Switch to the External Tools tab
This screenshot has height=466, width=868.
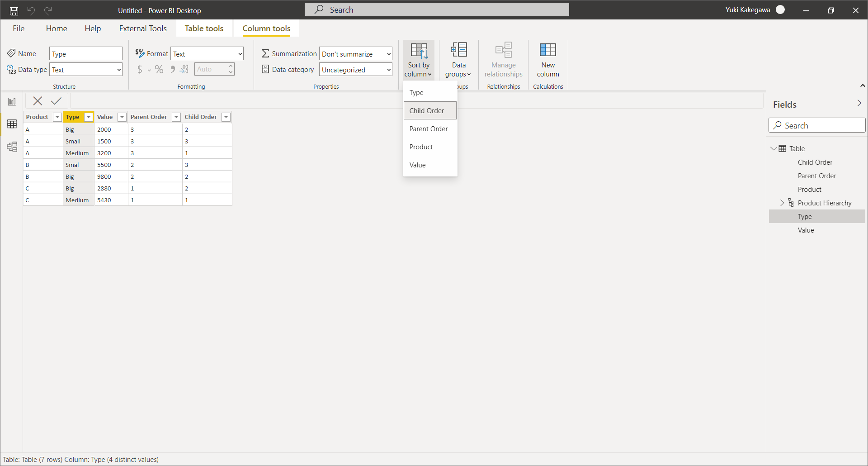(143, 29)
